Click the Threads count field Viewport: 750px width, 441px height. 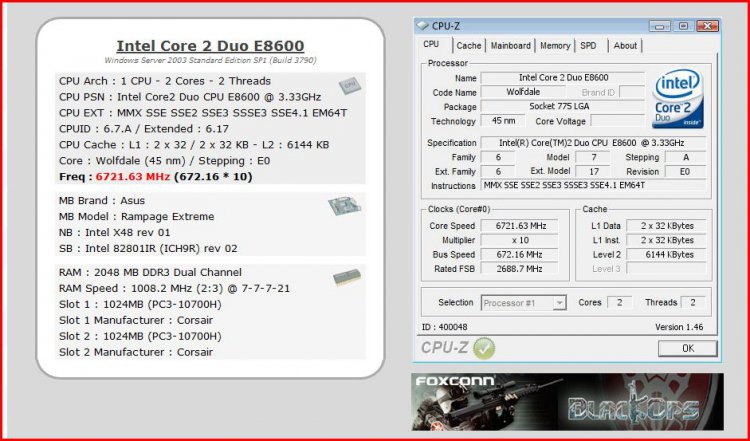693,302
